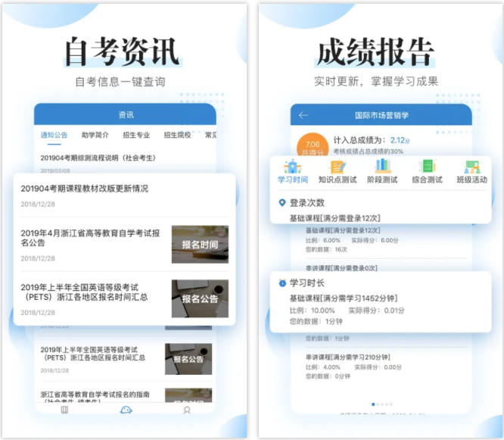504x440 pixels.
Task: Open 201904考期课程教材改版更新情况 article
Action: pos(85,189)
